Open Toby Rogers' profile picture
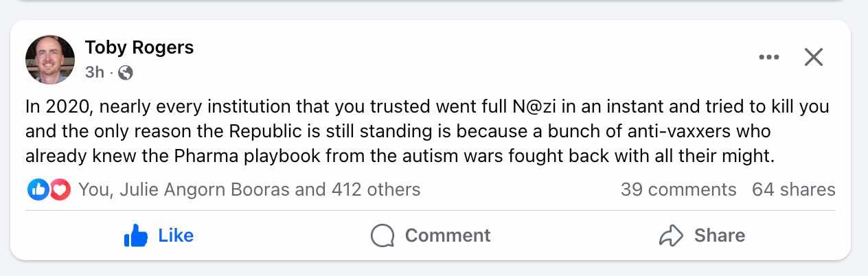 click(x=50, y=60)
